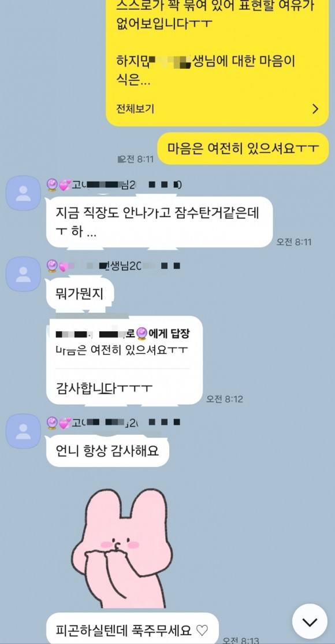Tap the scroll-to-bottom chevron button
Image resolution: width=335 pixels, height=644 pixels.
[x=310, y=621]
